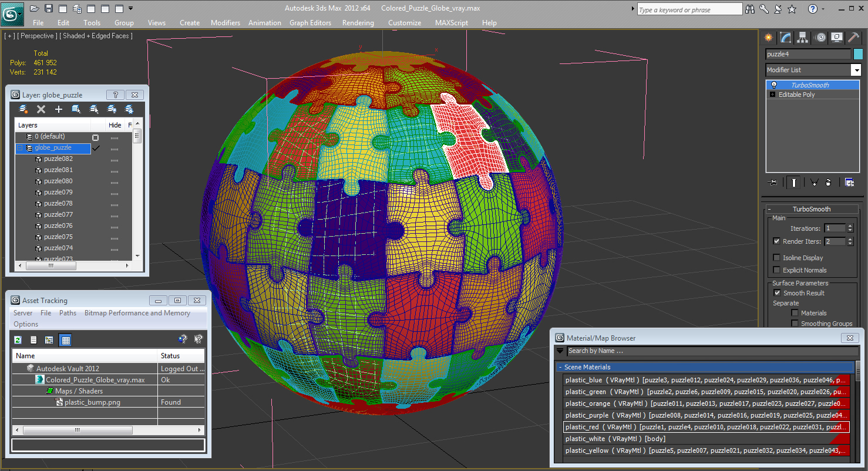
Task: Enable Separate by Materials checkbox
Action: (x=795, y=313)
